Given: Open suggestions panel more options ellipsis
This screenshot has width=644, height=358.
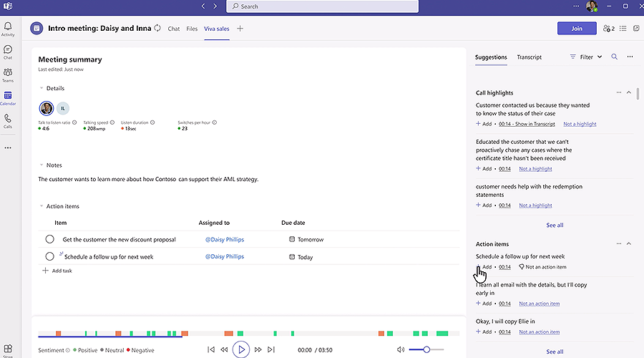Looking at the screenshot, I should coord(630,57).
